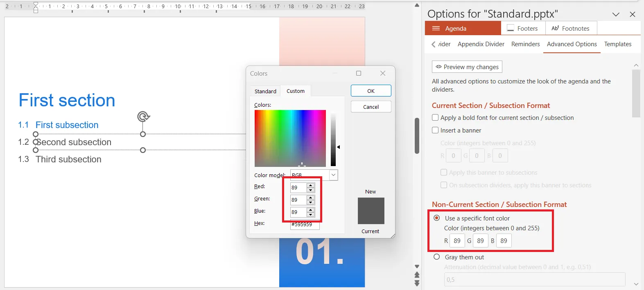The height and width of the screenshot is (290, 644).
Task: Switch to the Standard colors tab
Action: click(265, 91)
